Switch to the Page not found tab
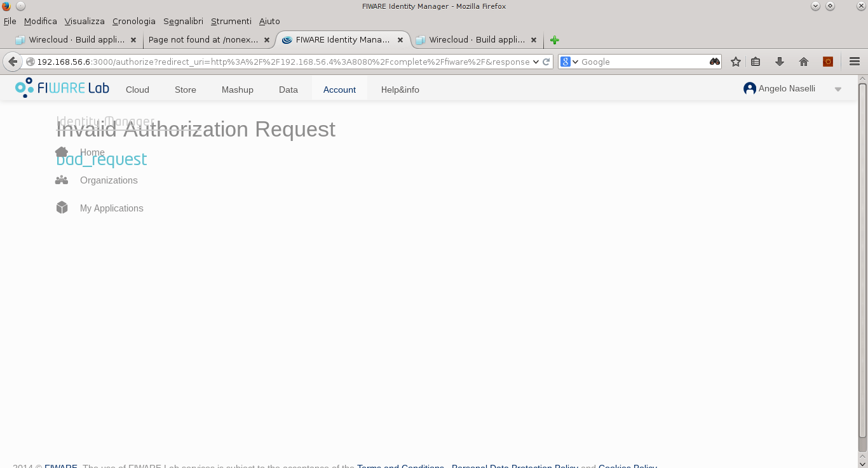The image size is (868, 468). coord(210,39)
